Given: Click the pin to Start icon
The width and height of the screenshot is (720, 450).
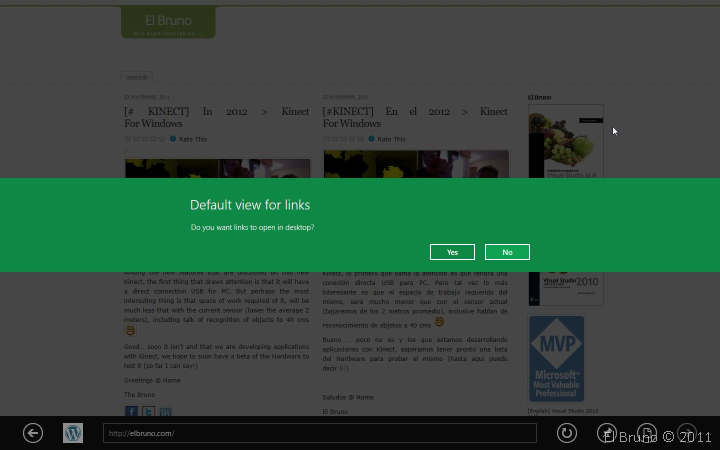Looking at the screenshot, I should tap(607, 433).
